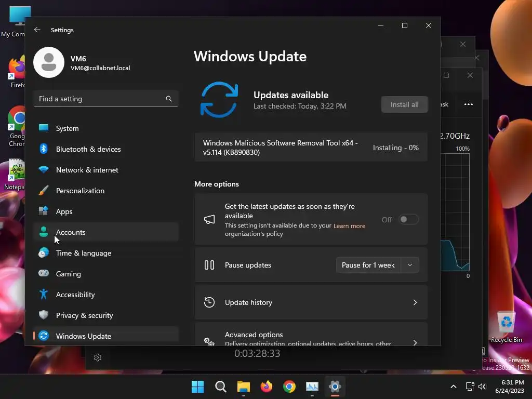Click the gears icon beside Advanced options
532x399 pixels.
coord(209,341)
